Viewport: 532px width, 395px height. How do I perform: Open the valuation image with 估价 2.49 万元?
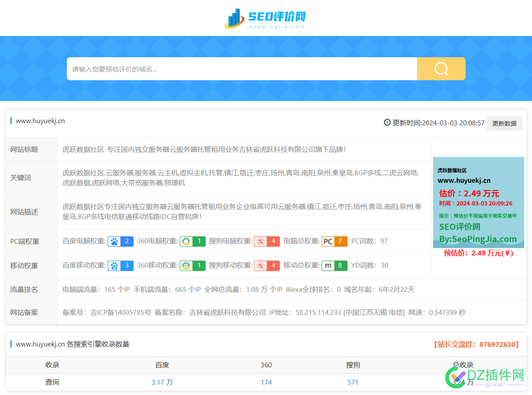pos(479,202)
